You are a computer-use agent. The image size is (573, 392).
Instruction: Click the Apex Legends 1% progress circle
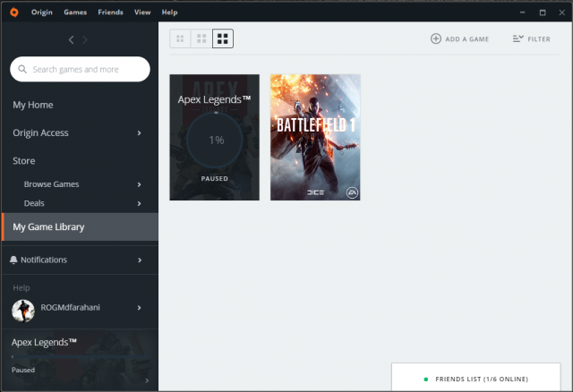215,141
